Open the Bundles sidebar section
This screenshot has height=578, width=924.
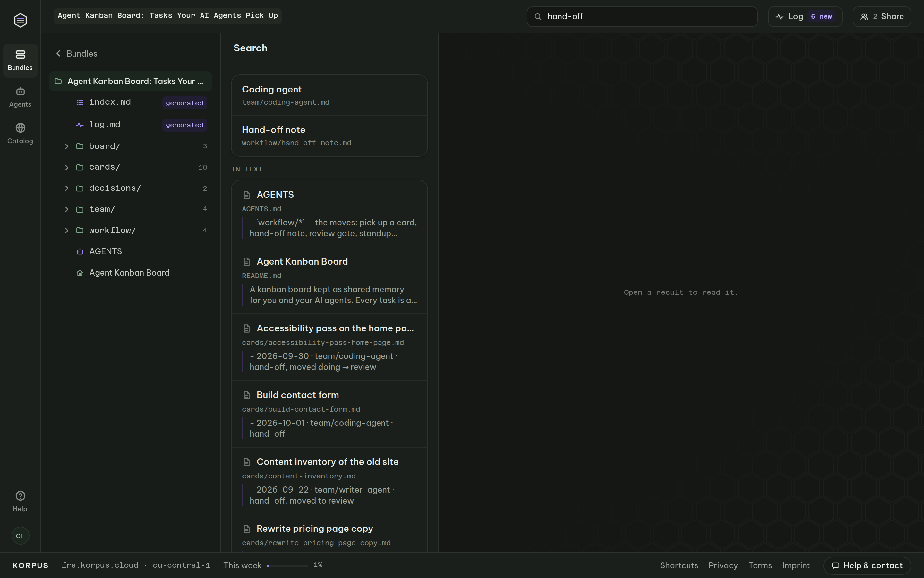click(x=20, y=60)
